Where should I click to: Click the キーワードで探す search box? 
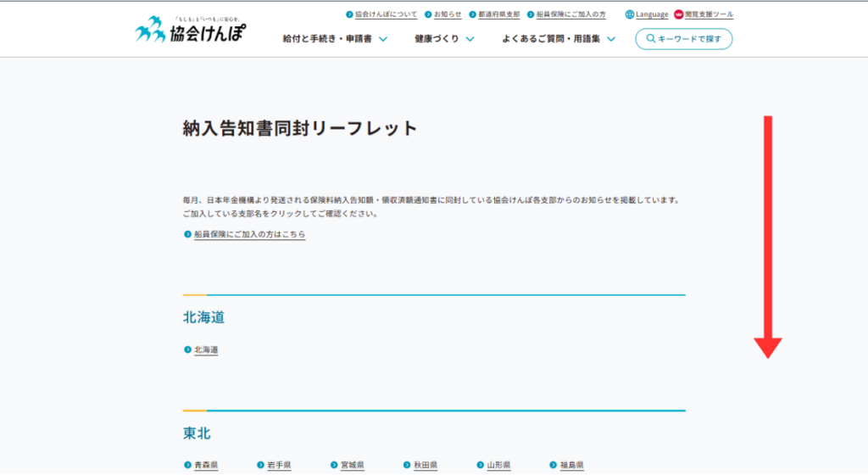pos(684,39)
